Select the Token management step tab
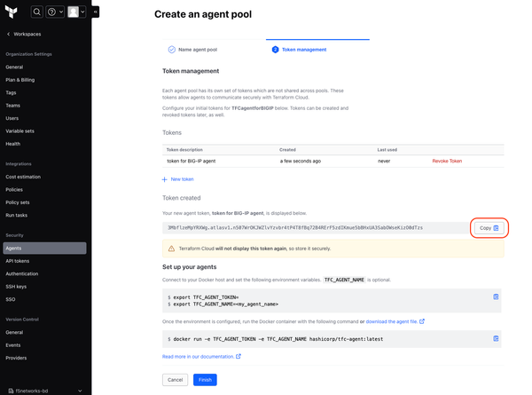Image resolution: width=532 pixels, height=395 pixels. 303,50
